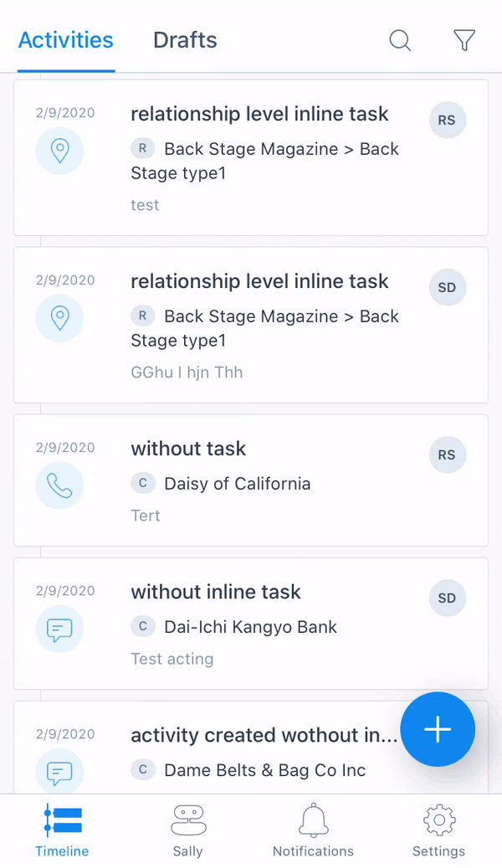This screenshot has height=868, width=502.
Task: Tap SD avatar on second inline task
Action: pos(447,288)
